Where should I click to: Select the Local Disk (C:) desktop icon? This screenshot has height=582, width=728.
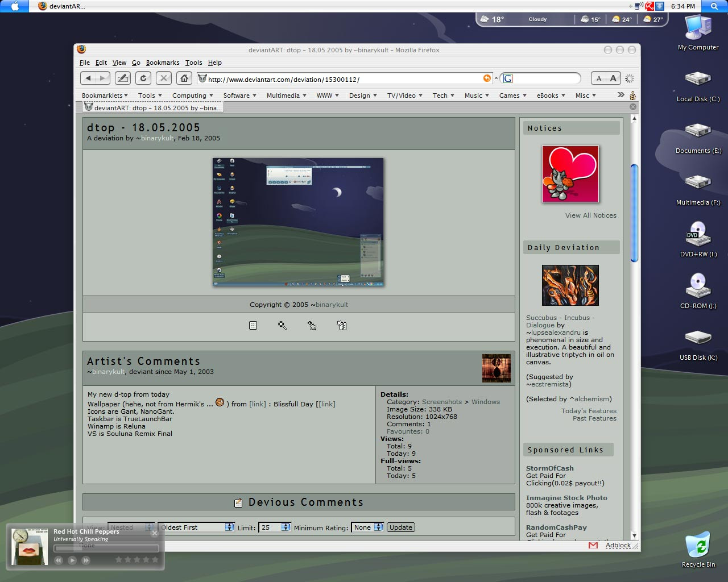698,86
